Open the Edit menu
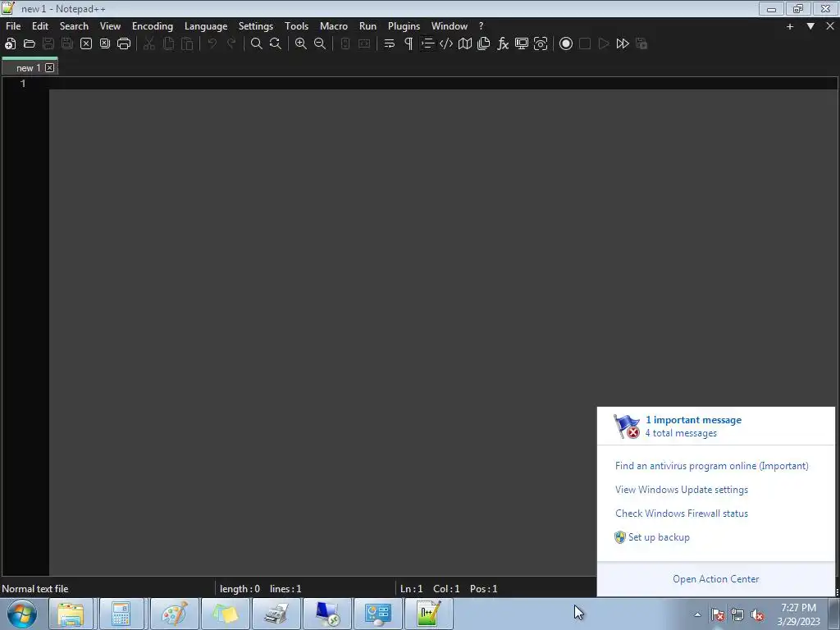 [x=40, y=26]
